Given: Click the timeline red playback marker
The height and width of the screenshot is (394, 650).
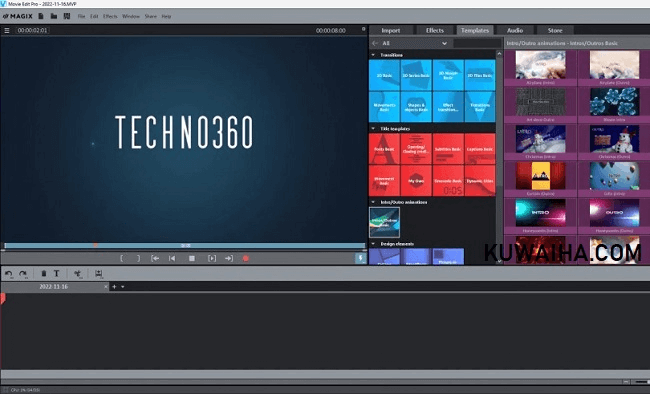Looking at the screenshot, I should [2, 299].
